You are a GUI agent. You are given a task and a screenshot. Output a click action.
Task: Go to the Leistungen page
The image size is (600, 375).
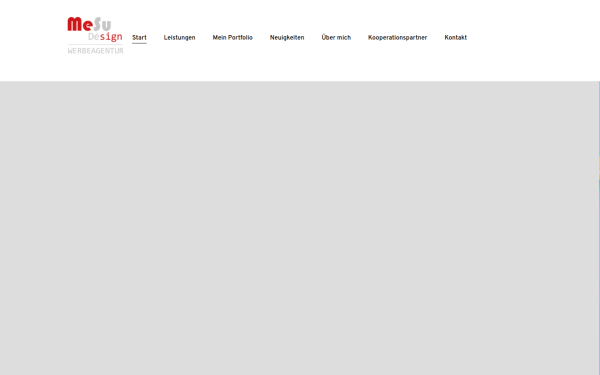[179, 38]
